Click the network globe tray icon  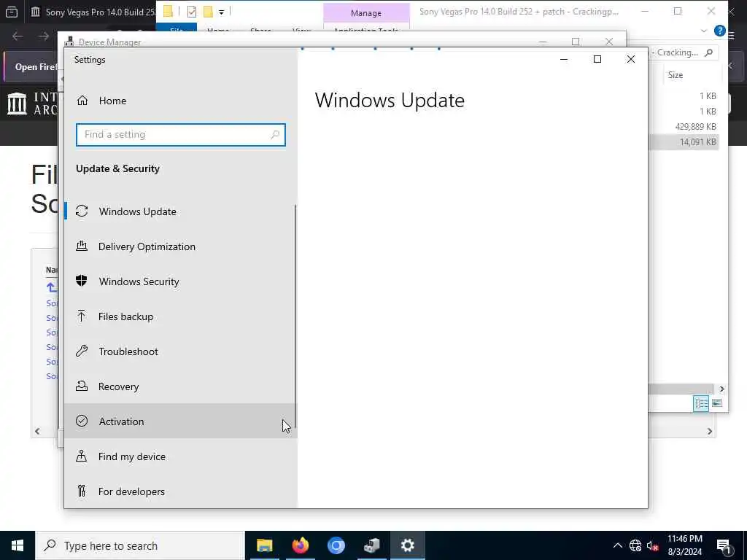[635, 545]
